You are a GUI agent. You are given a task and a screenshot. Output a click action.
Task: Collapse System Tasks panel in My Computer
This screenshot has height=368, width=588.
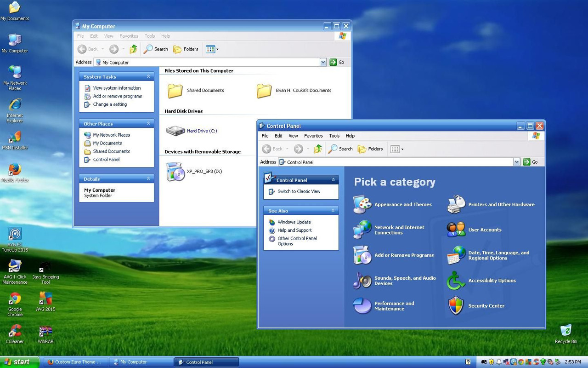click(148, 76)
